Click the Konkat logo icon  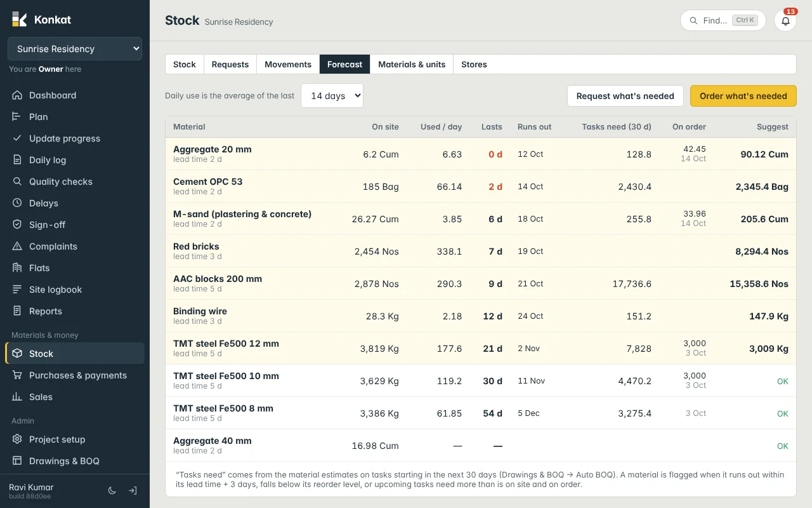point(20,19)
